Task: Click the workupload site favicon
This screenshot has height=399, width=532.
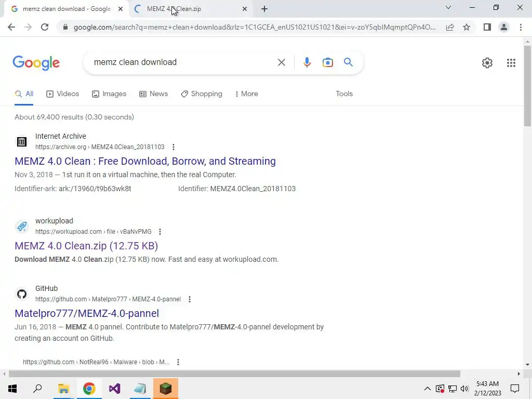Action: (x=22, y=227)
